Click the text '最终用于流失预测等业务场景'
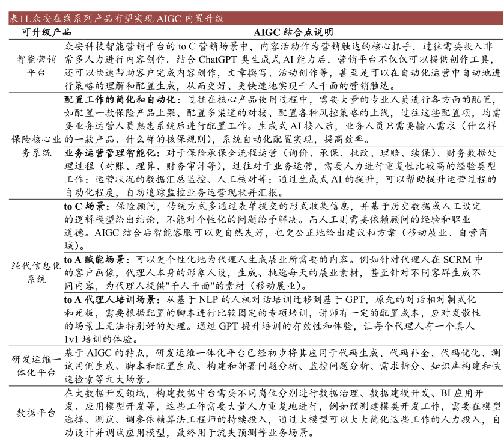Viewport: 504px width, 439px height. pos(242,433)
